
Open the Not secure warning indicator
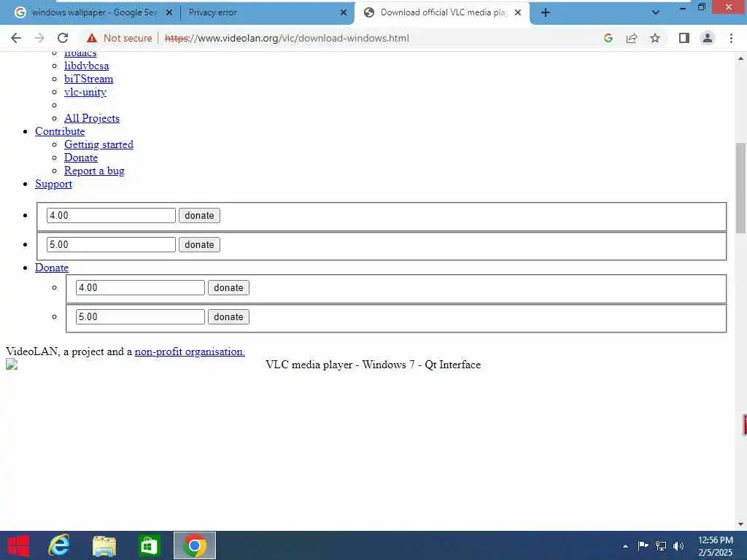(119, 38)
